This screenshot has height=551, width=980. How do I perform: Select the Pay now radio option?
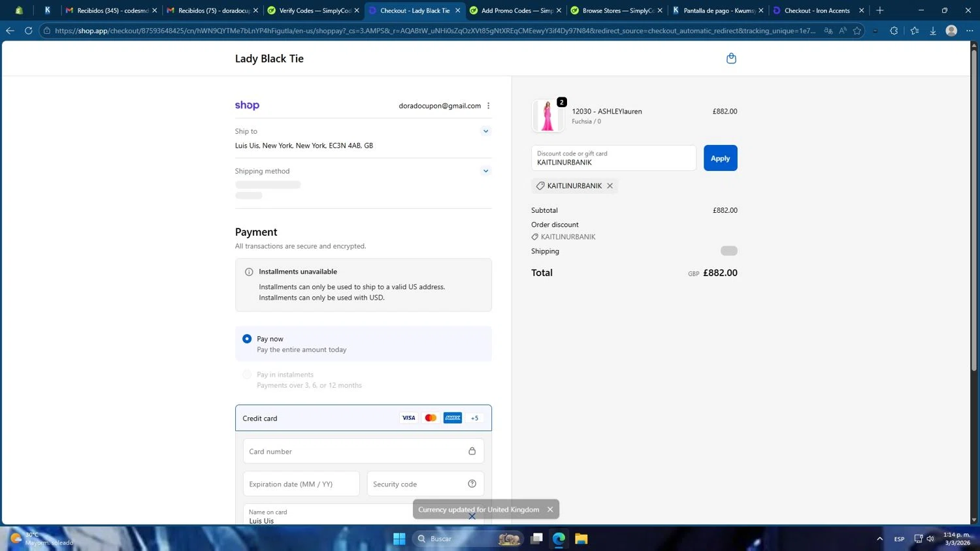(x=247, y=339)
